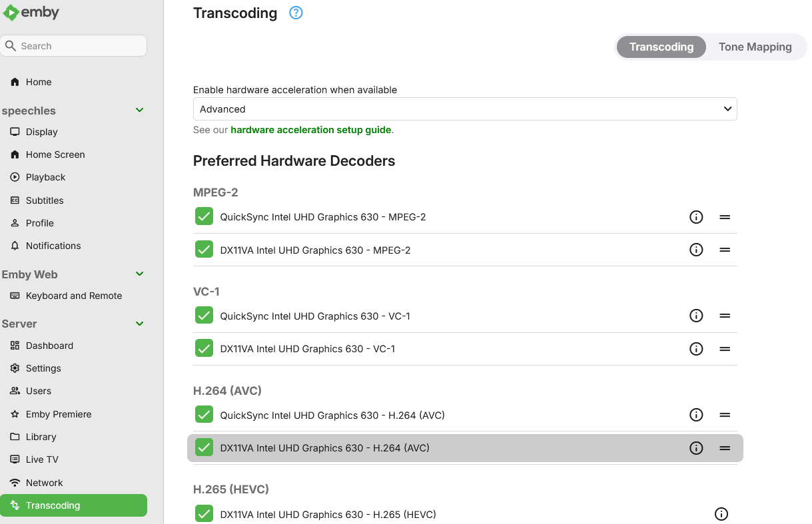
Task: Click the sidebar Search field
Action: point(74,46)
